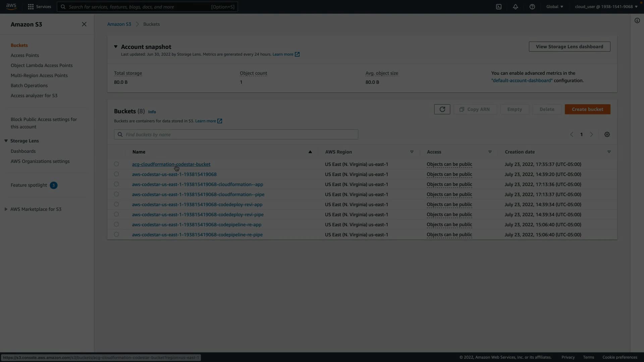Select radio for aws-codestar-us-east-1-193815419068 bucket
The image size is (644, 362).
click(x=116, y=174)
